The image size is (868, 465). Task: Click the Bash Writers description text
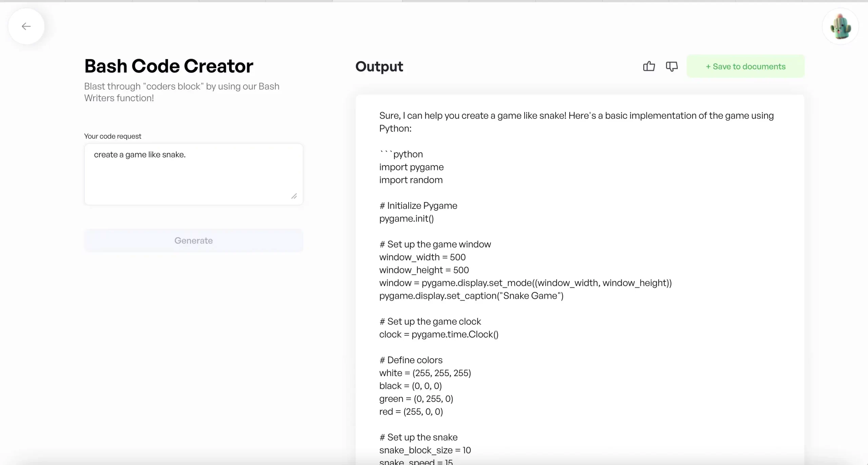tap(182, 92)
